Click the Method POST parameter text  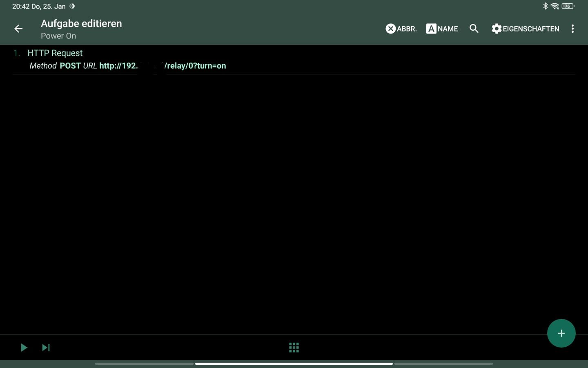(x=55, y=66)
